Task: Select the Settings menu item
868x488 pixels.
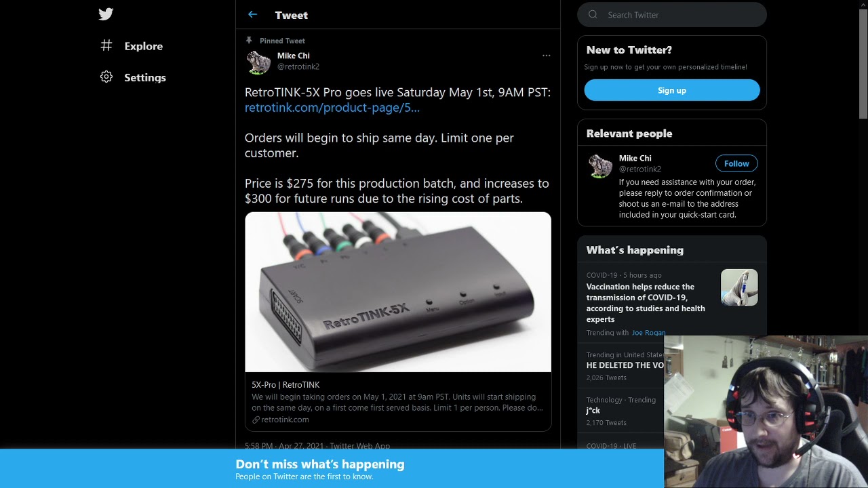Action: 145,77
